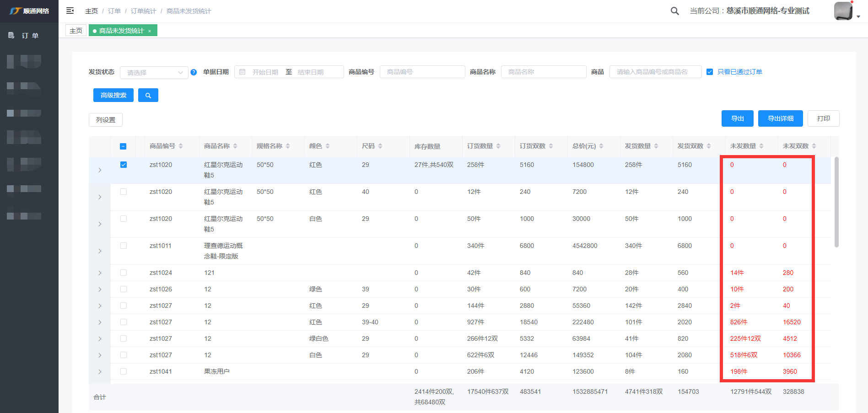
Task: Click the sidebar collapse hamburger icon
Action: coord(70,11)
